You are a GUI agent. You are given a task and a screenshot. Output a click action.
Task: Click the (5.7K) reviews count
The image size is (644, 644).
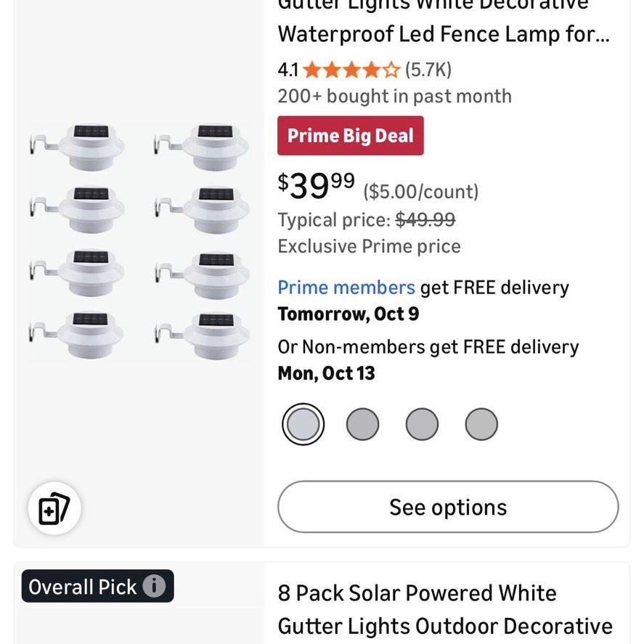pos(428,70)
